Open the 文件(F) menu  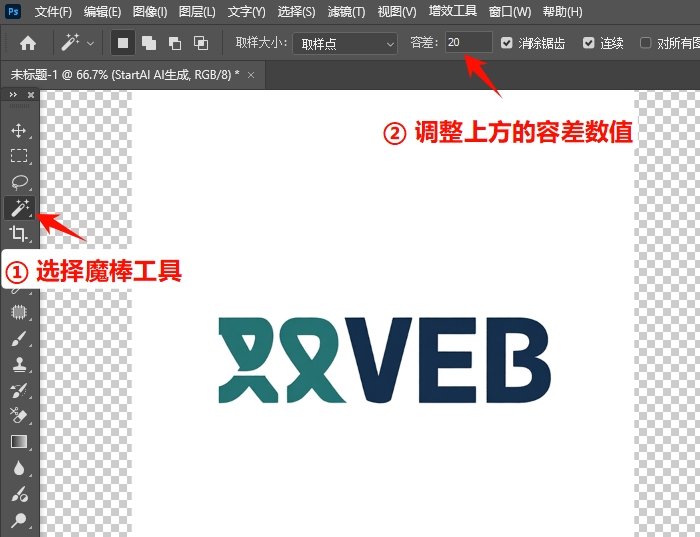pyautogui.click(x=53, y=11)
